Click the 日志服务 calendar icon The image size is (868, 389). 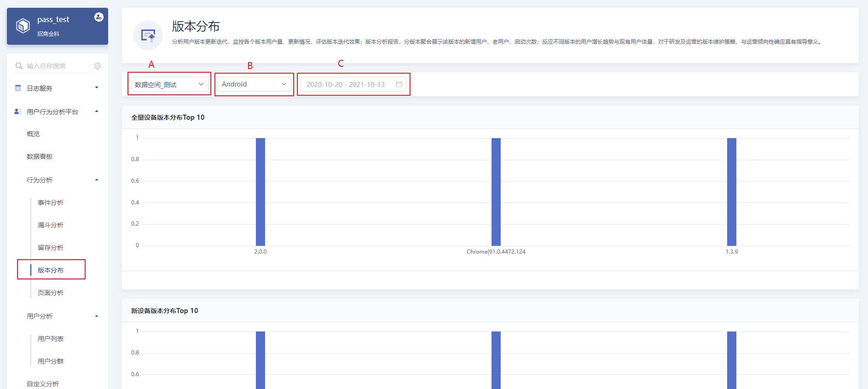pos(18,88)
